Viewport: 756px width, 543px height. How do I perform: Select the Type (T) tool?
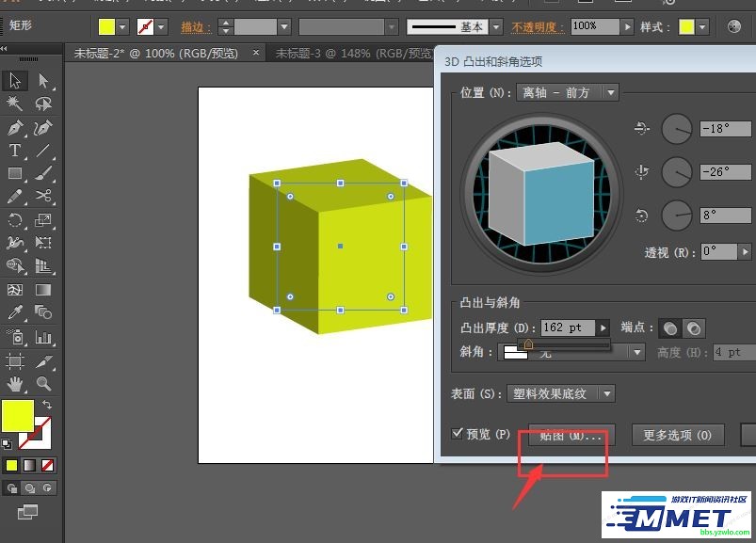pyautogui.click(x=15, y=151)
